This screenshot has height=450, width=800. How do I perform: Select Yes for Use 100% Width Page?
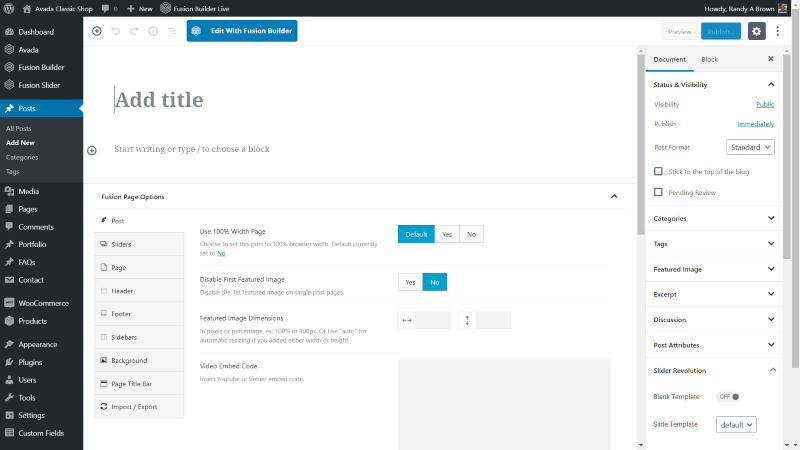(447, 234)
